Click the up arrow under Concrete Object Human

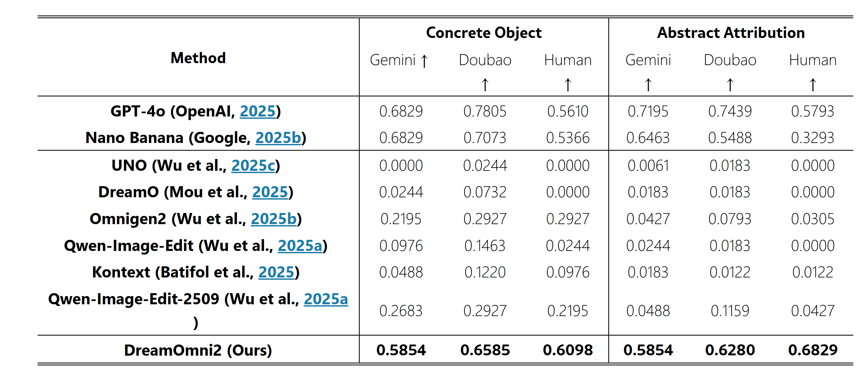tap(568, 85)
